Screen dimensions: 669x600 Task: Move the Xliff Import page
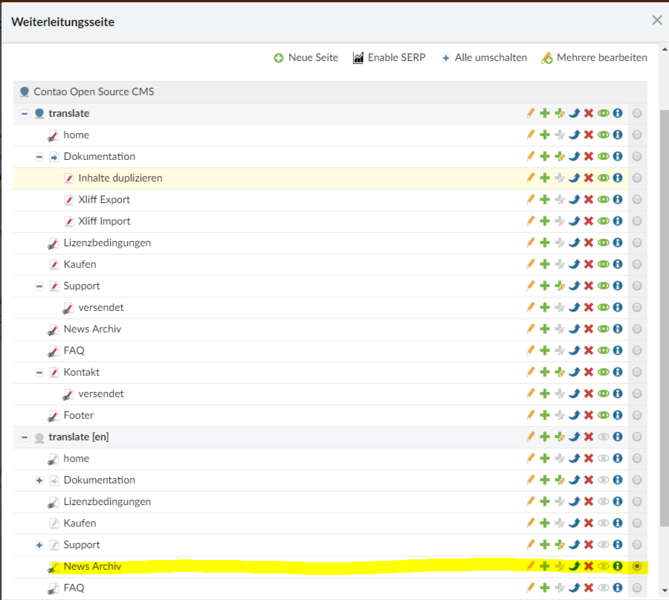point(574,221)
